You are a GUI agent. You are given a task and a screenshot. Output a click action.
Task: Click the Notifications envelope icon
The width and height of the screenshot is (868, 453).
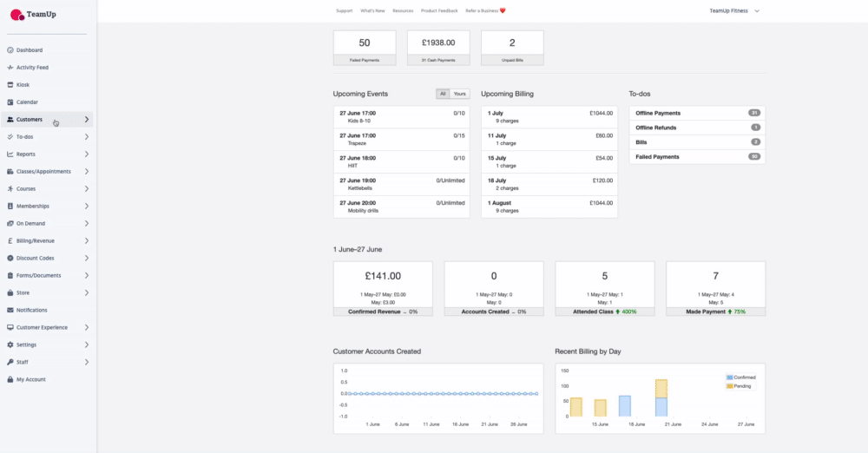point(10,310)
